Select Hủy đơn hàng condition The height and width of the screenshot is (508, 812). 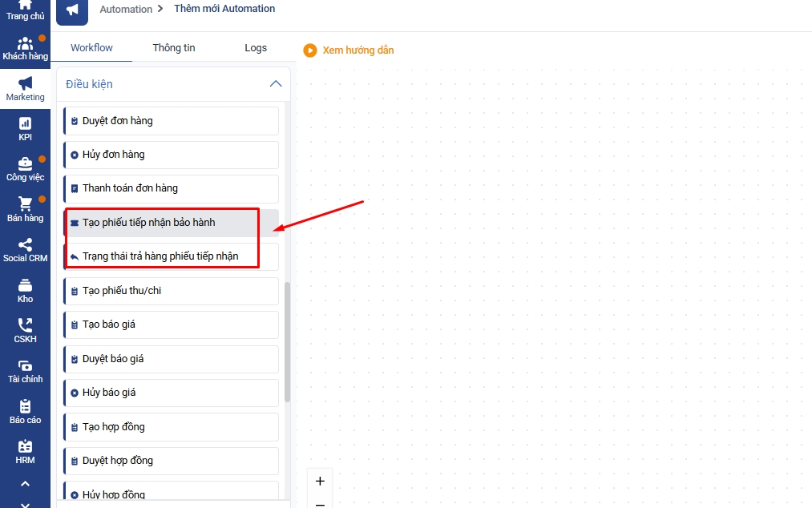[x=171, y=155]
